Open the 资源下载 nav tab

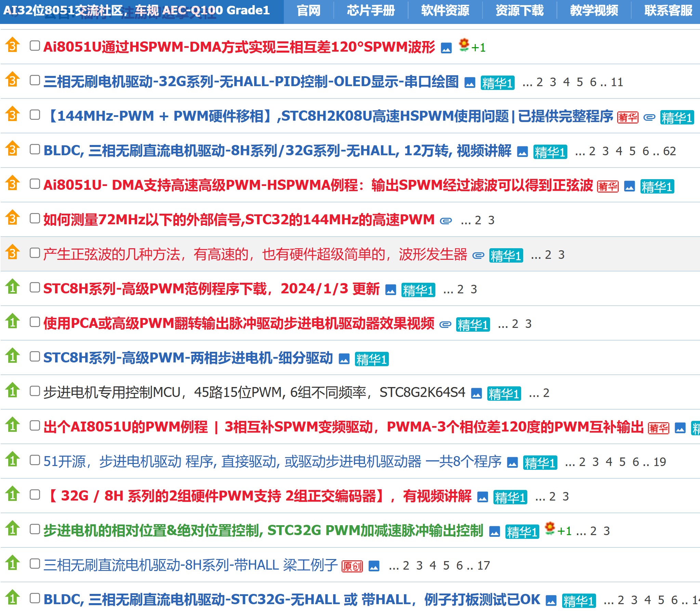[519, 11]
